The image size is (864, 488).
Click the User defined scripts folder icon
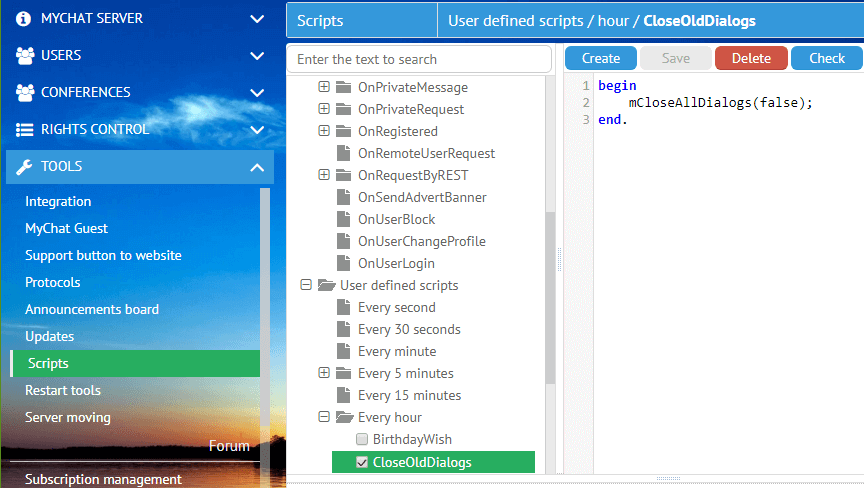(x=326, y=286)
